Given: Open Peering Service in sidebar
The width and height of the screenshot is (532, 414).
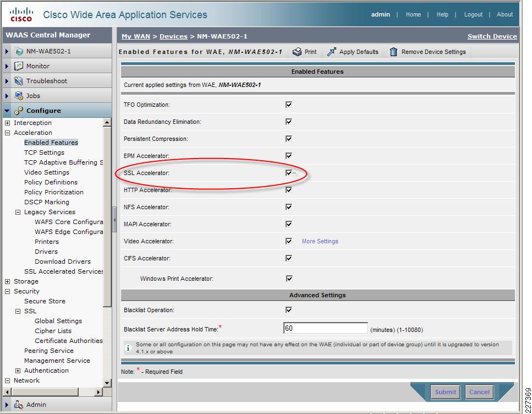Looking at the screenshot, I should pos(49,351).
